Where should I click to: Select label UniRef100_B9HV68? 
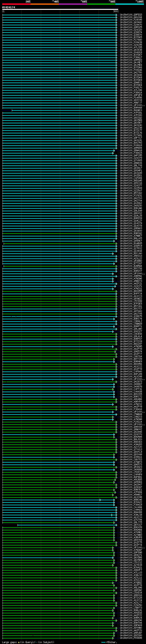click(x=131, y=108)
